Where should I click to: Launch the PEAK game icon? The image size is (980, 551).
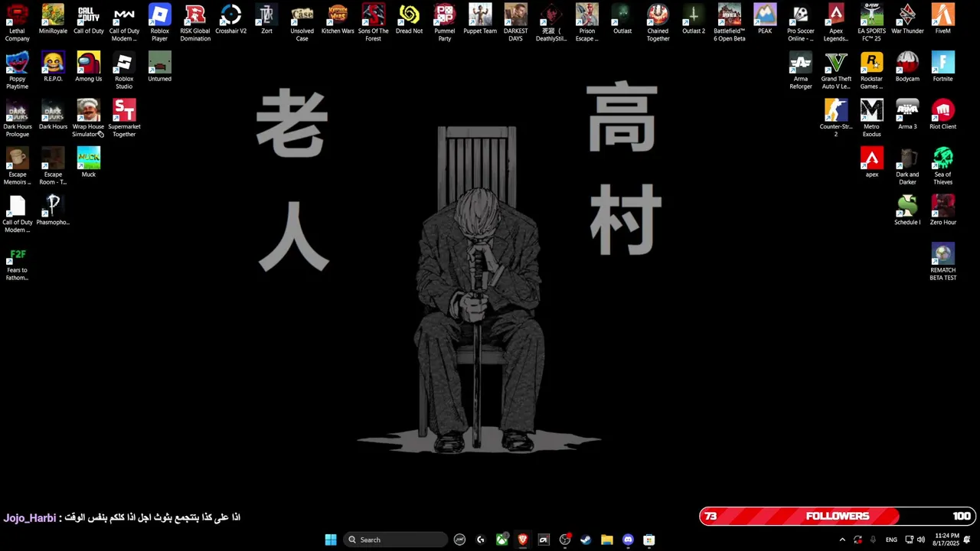tap(765, 20)
